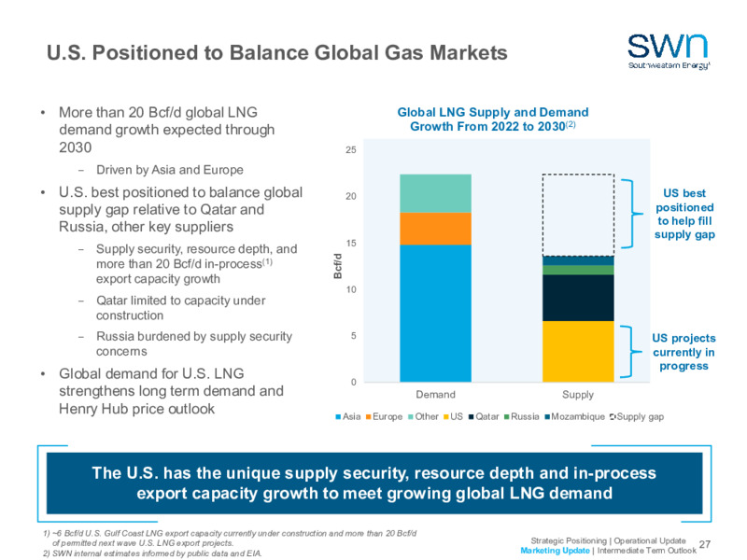The image size is (747, 560).
Task: Click sub-bullet 'Qatar limited to capacity under construction'
Action: (180, 308)
